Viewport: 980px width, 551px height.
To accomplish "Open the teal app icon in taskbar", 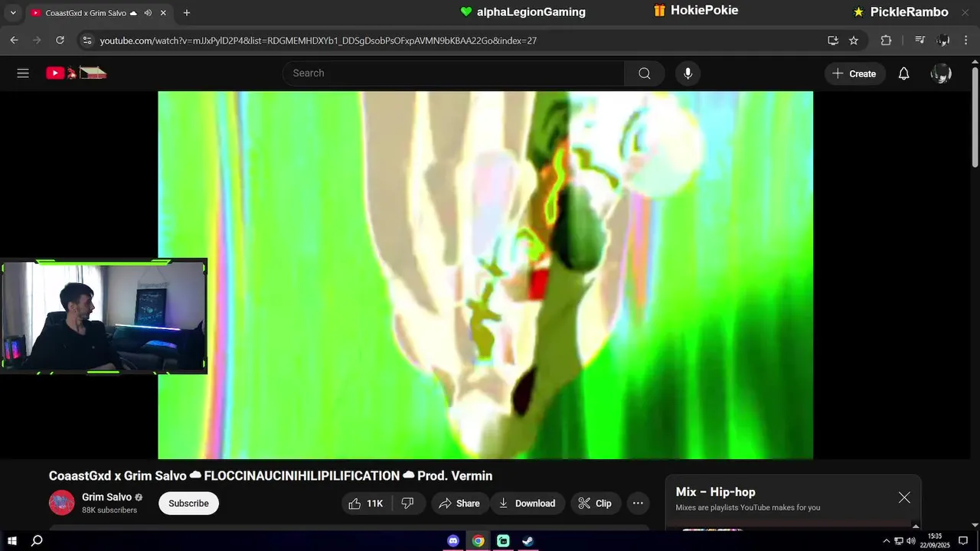I will [x=503, y=541].
